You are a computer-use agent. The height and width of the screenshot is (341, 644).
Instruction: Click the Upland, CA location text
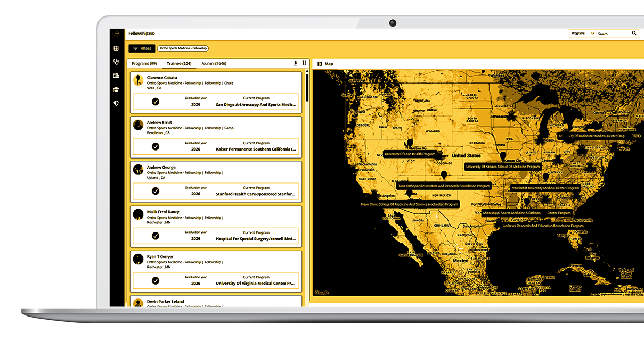click(x=157, y=178)
